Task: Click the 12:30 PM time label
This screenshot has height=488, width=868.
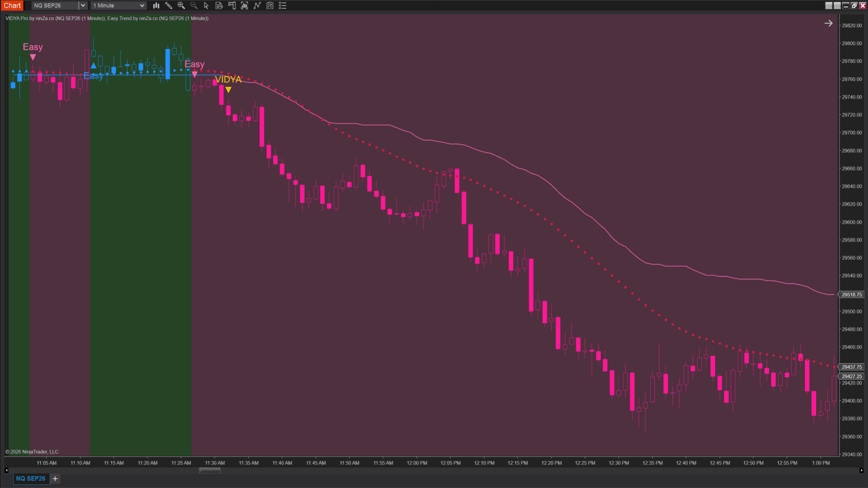Action: click(619, 463)
